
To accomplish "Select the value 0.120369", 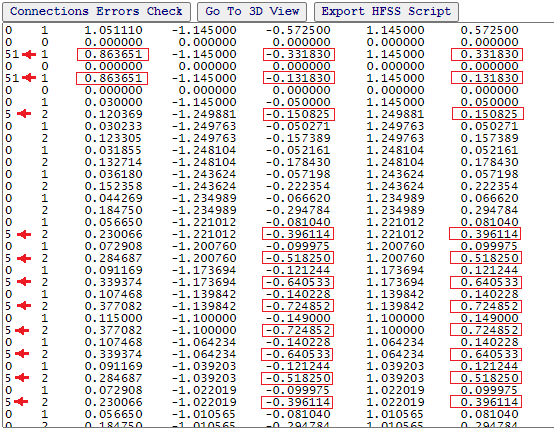I will [x=113, y=114].
